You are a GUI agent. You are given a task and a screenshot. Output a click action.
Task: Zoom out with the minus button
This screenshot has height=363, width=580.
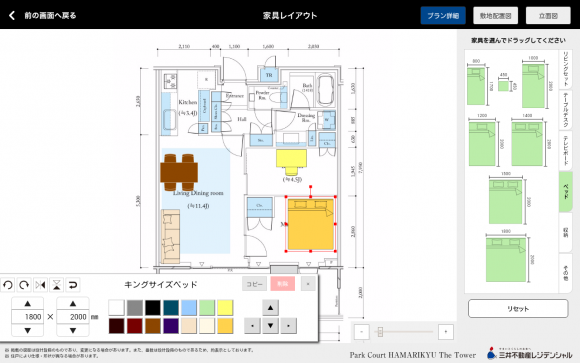362,332
